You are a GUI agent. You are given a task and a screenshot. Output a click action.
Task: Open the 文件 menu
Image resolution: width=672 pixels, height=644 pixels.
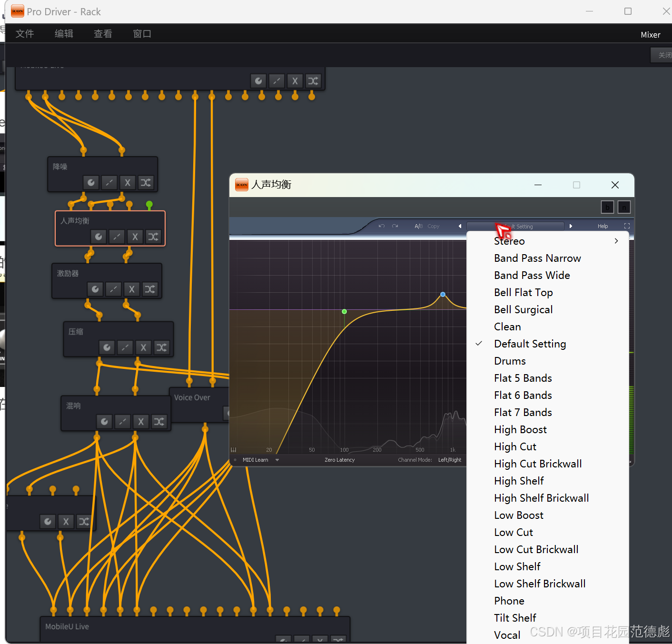(25, 34)
